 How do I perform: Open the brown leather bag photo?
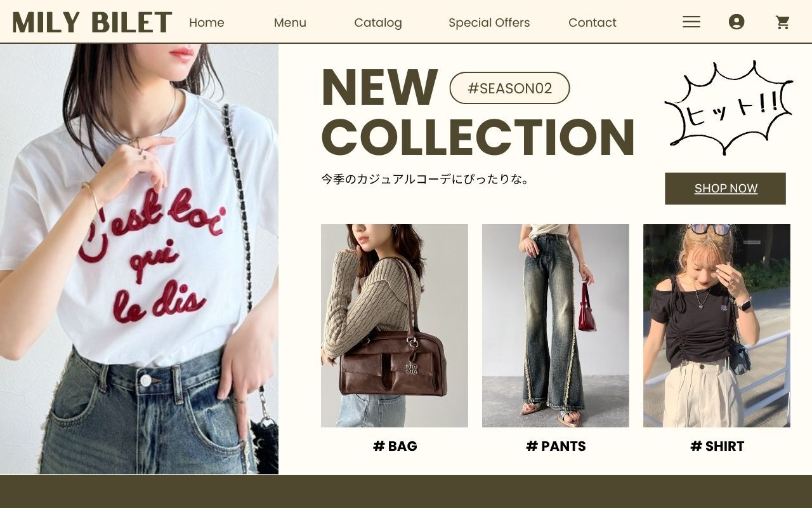pyautogui.click(x=395, y=326)
